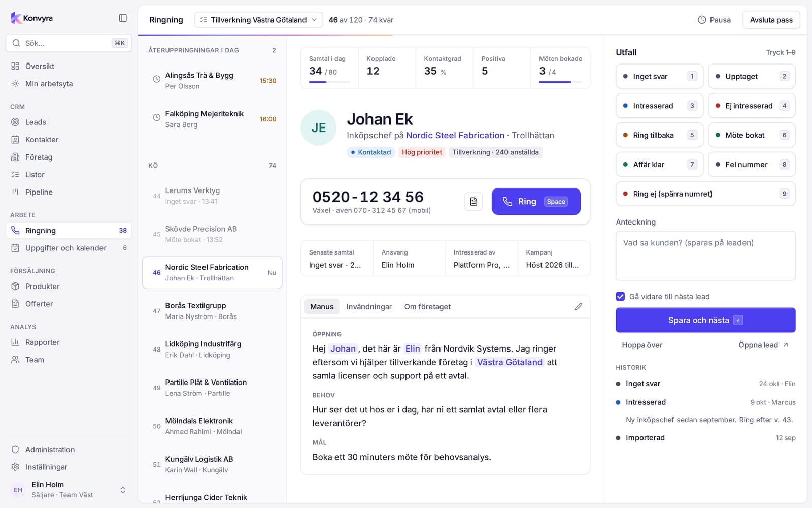The image size is (812, 508).
Task: Select outcome Upptaget
Action: [752, 76]
